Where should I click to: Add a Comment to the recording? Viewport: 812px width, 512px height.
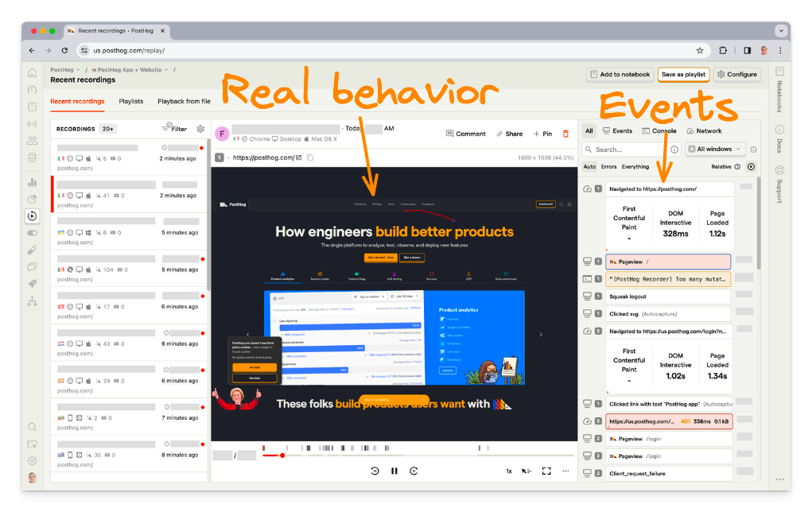[465, 134]
